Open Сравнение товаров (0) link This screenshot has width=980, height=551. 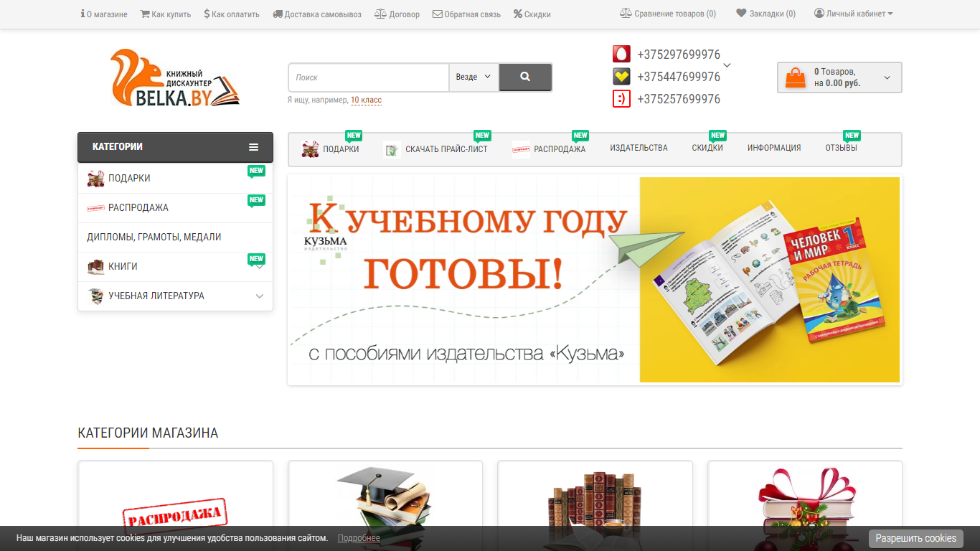point(668,14)
